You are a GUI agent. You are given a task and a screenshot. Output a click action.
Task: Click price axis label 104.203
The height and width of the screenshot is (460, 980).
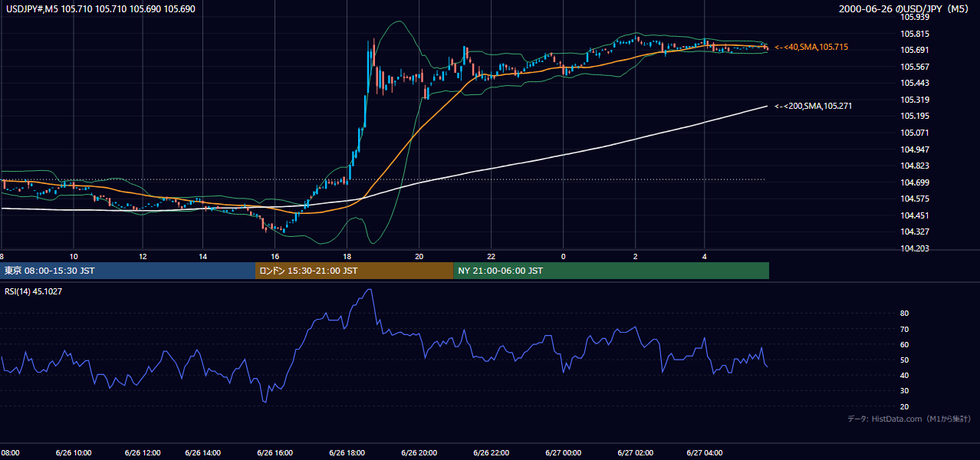click(915, 248)
